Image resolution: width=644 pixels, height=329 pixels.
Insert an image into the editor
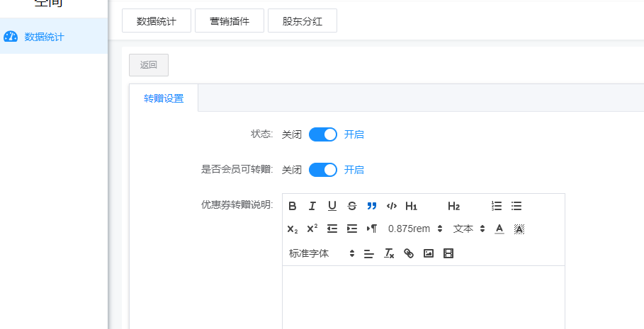tap(429, 253)
